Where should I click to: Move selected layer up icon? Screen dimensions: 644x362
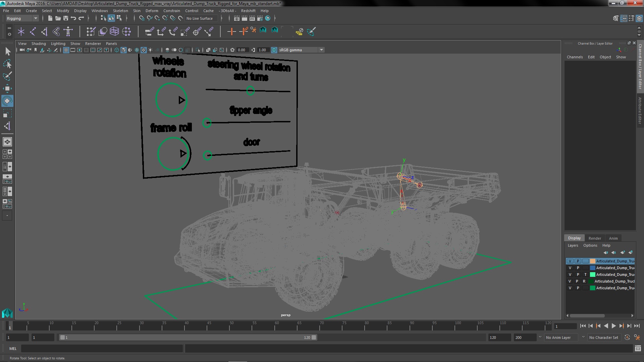click(606, 252)
